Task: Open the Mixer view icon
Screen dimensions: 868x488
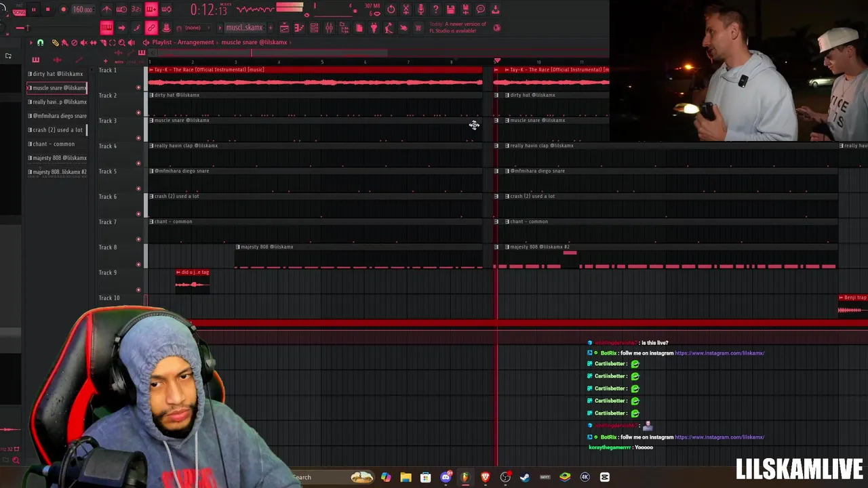Action: pos(329,28)
